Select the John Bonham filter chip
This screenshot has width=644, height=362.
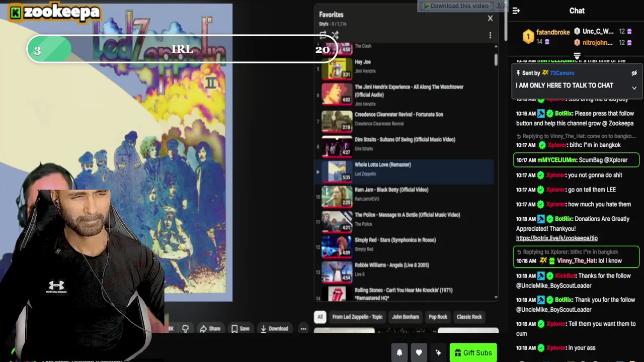point(406,317)
